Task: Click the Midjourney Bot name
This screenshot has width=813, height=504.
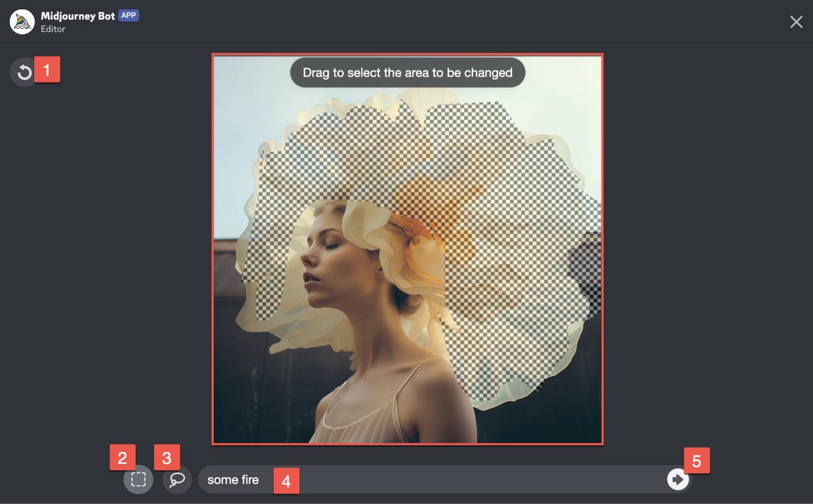Action: 77,16
